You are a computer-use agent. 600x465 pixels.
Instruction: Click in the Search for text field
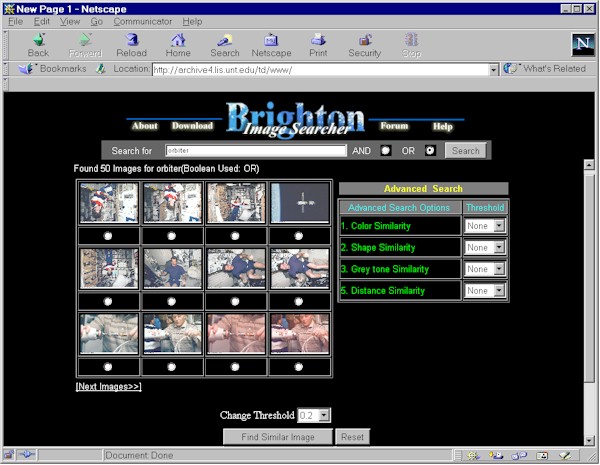coord(256,150)
